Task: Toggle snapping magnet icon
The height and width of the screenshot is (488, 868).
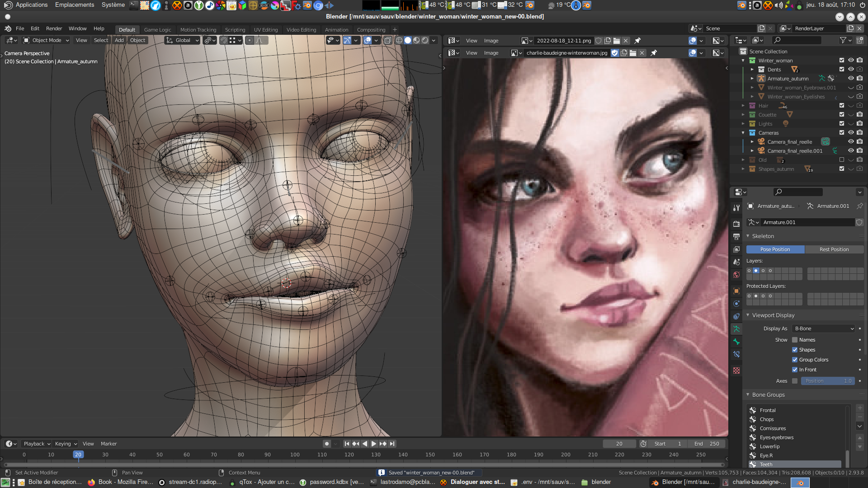Action: click(x=224, y=40)
